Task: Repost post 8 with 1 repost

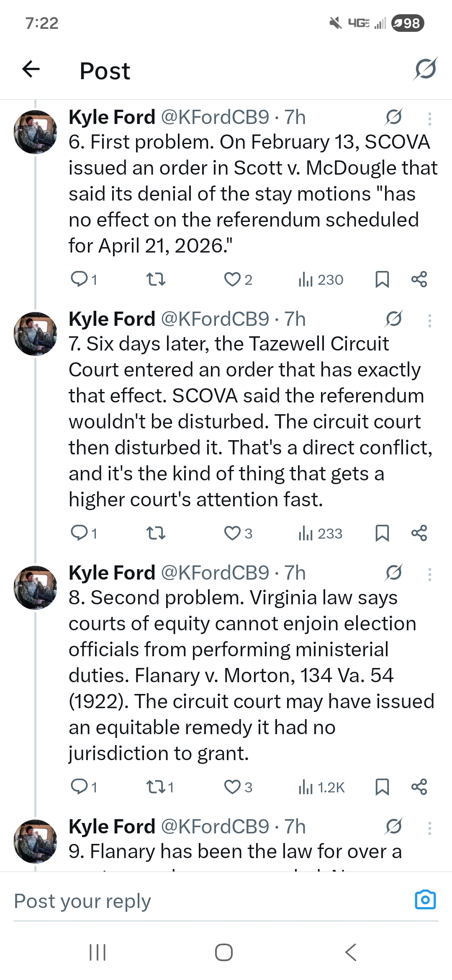Action: point(156,787)
